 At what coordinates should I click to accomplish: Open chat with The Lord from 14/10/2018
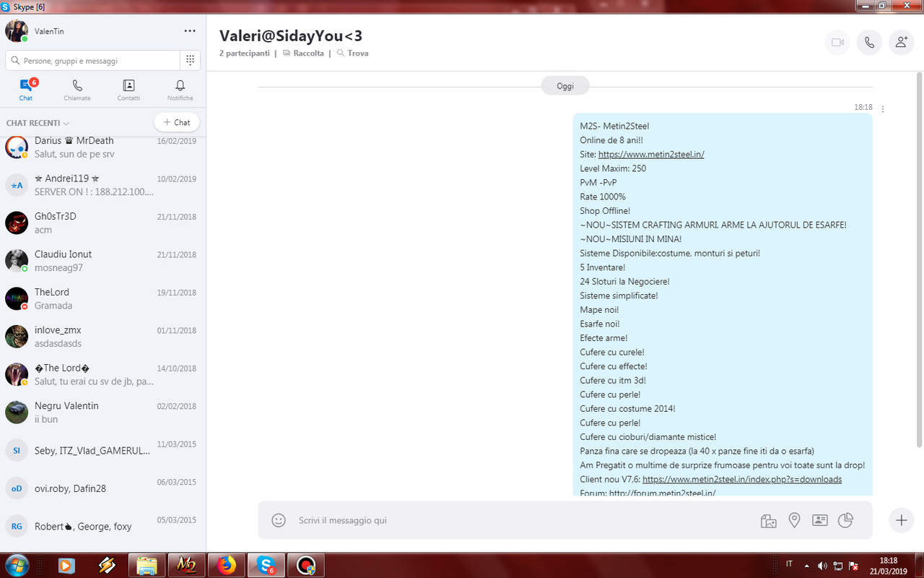(x=103, y=374)
